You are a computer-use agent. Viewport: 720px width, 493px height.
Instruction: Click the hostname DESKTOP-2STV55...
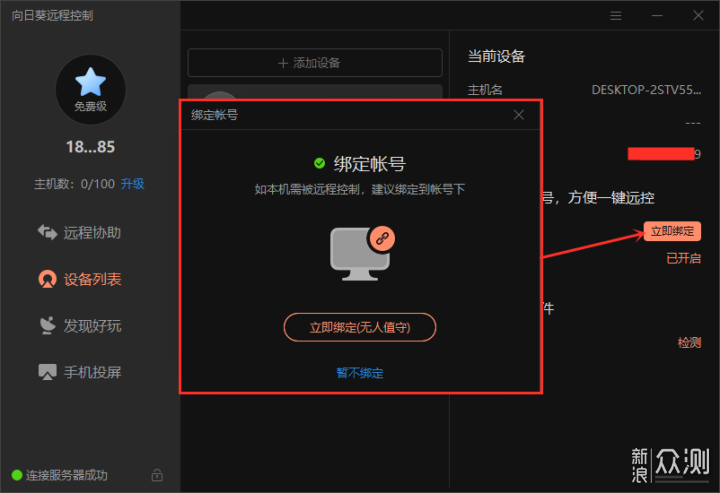click(646, 90)
